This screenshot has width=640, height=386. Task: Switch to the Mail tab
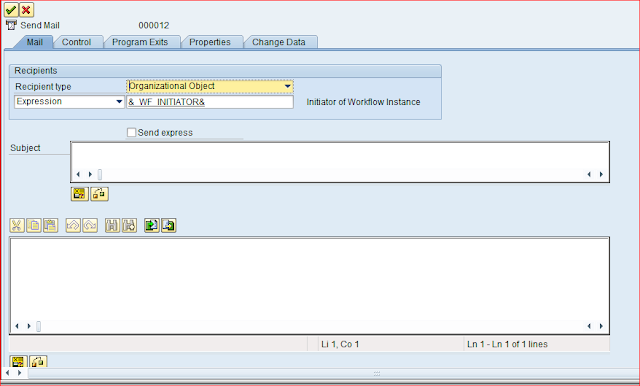click(x=34, y=42)
